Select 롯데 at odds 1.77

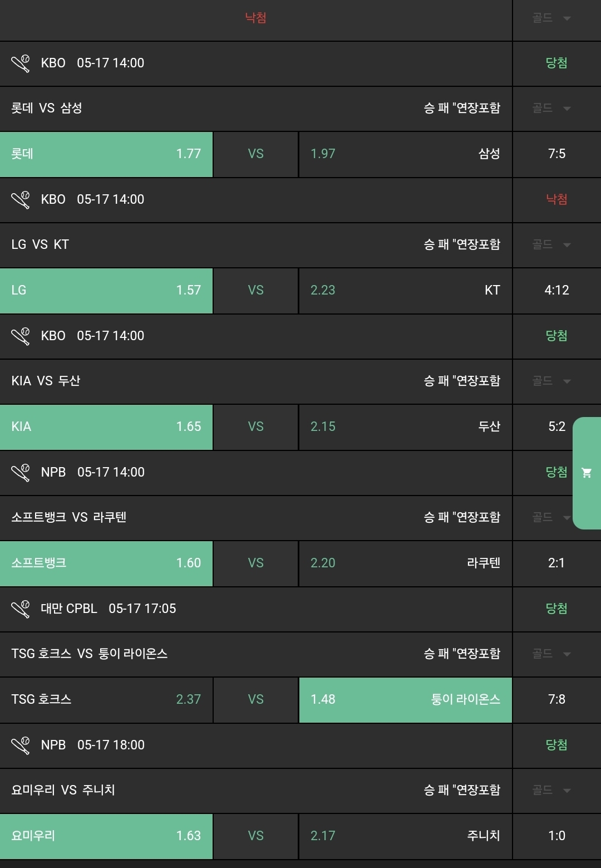coord(106,154)
